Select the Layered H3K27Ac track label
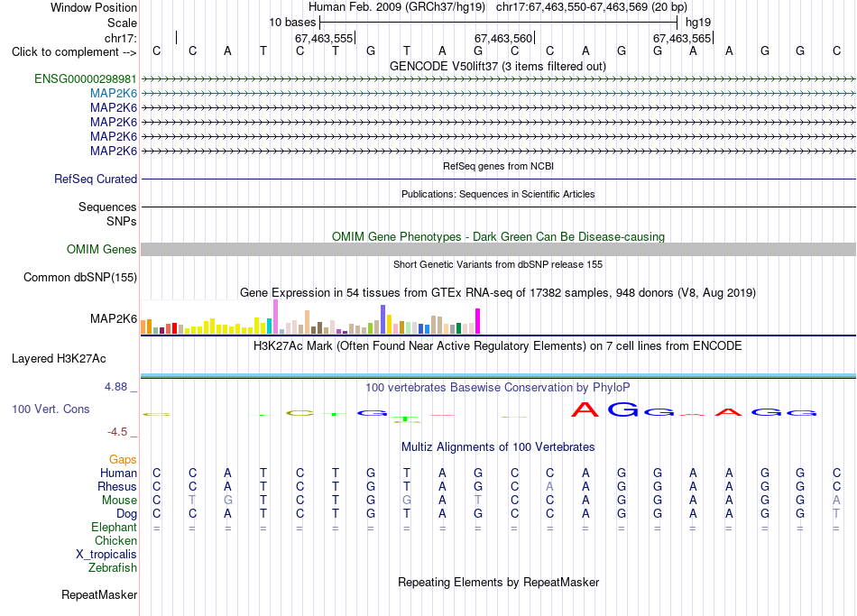This screenshot has width=857, height=616. point(59,359)
